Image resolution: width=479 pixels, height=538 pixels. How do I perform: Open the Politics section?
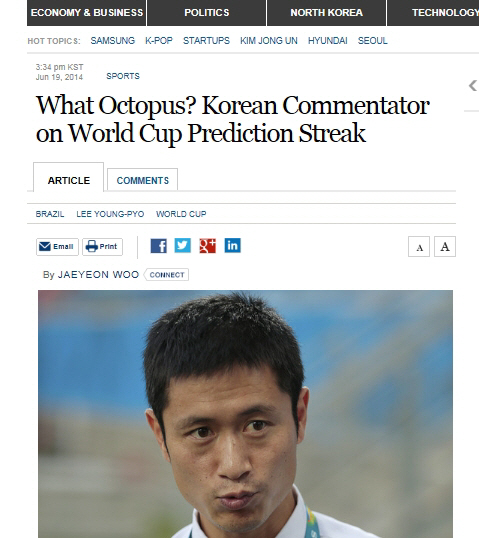pyautogui.click(x=207, y=13)
